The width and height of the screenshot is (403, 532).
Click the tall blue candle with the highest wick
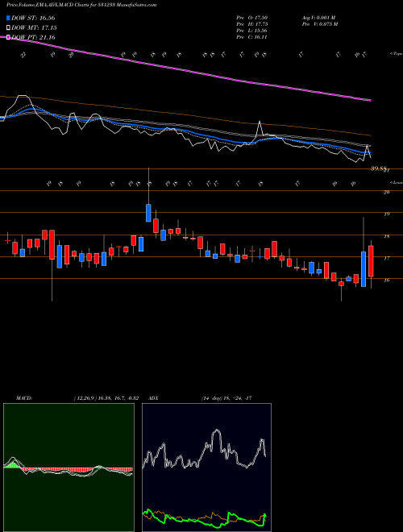point(148,213)
